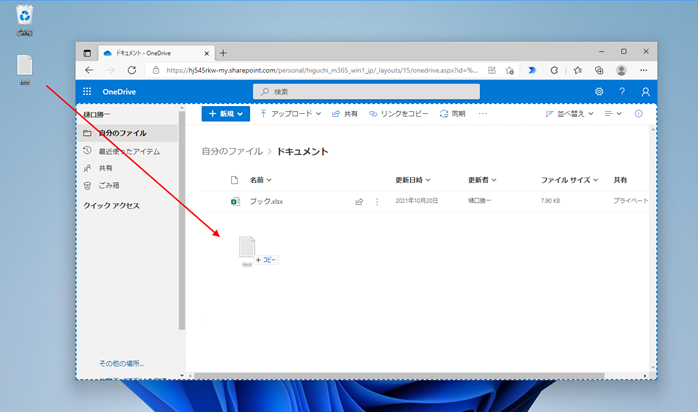Open the Recycle Bin desktop icon
Screen dimensions: 698x412
pyautogui.click(x=24, y=20)
